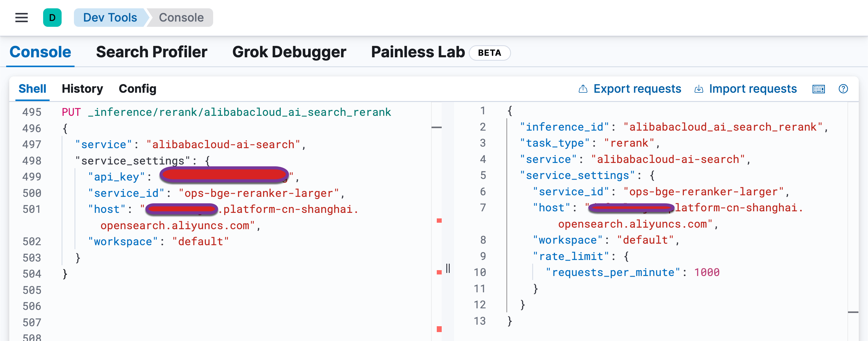The image size is (868, 341).
Task: Click "default" workspace value in response
Action: click(x=645, y=240)
